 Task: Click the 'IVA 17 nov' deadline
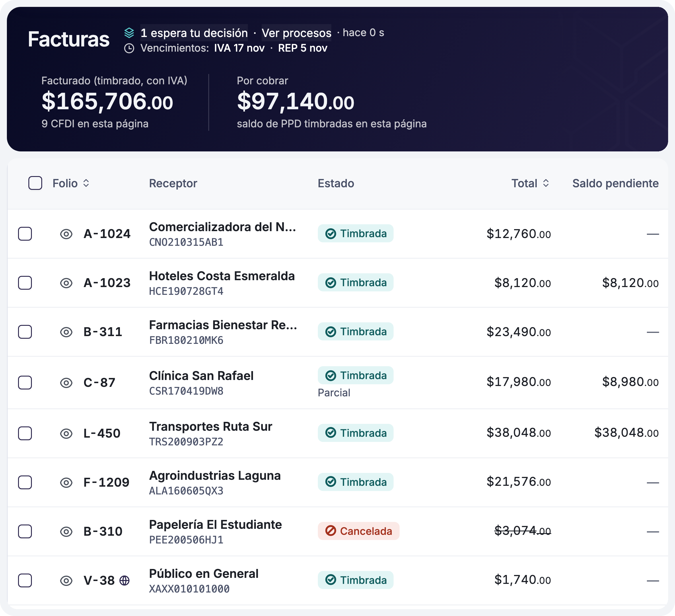pyautogui.click(x=240, y=48)
